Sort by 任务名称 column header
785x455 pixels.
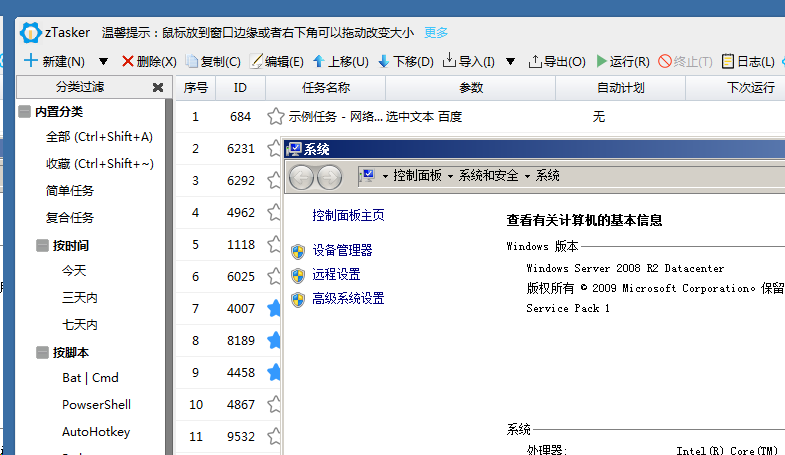coord(325,88)
